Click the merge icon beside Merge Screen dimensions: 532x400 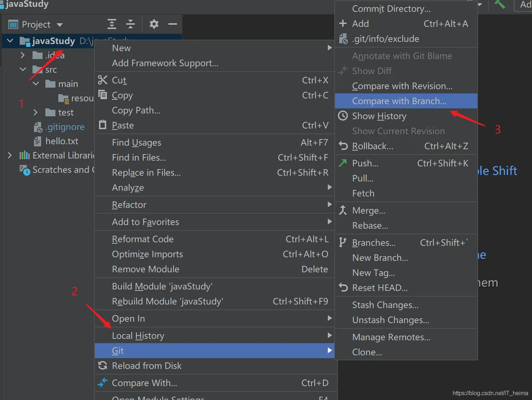pyautogui.click(x=343, y=210)
